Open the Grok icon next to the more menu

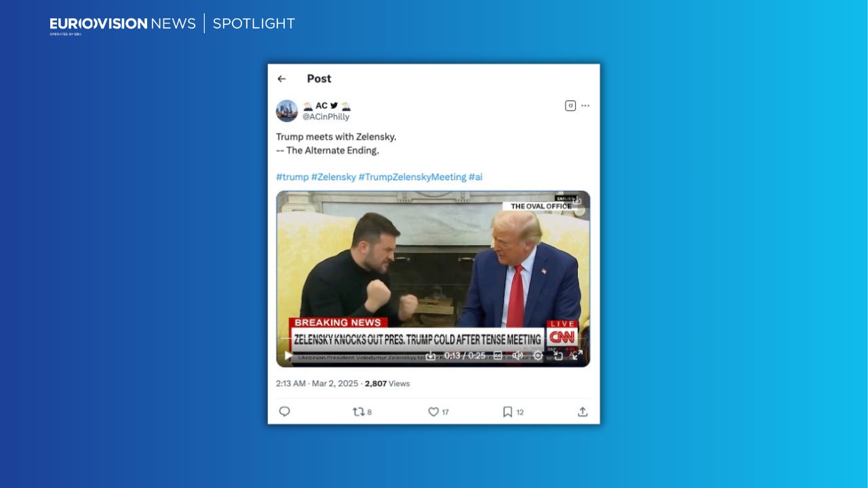(570, 106)
